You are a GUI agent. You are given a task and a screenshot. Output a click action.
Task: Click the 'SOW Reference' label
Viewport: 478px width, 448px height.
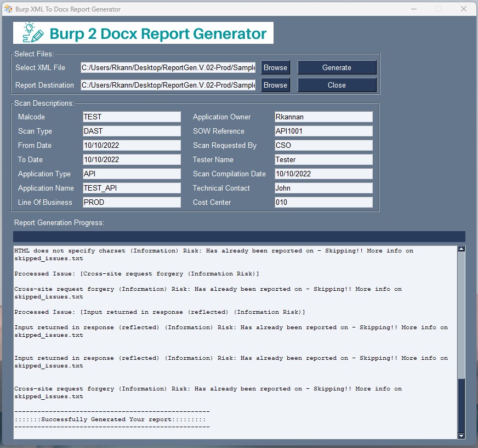click(219, 131)
